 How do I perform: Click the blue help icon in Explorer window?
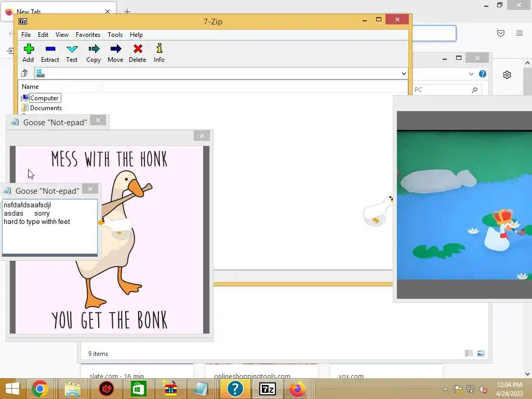coord(483,74)
